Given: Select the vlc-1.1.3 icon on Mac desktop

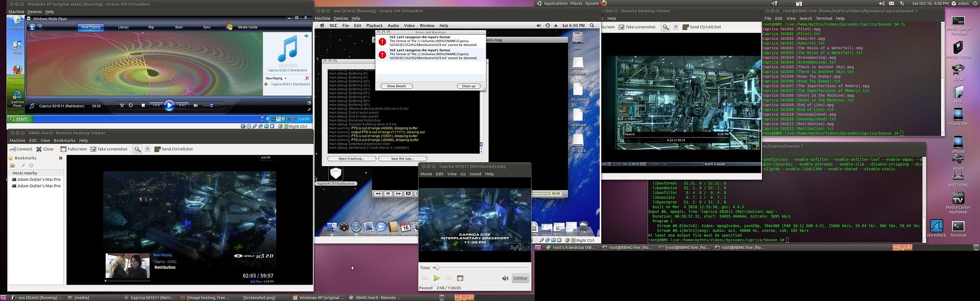Looking at the screenshot, I should tap(578, 143).
